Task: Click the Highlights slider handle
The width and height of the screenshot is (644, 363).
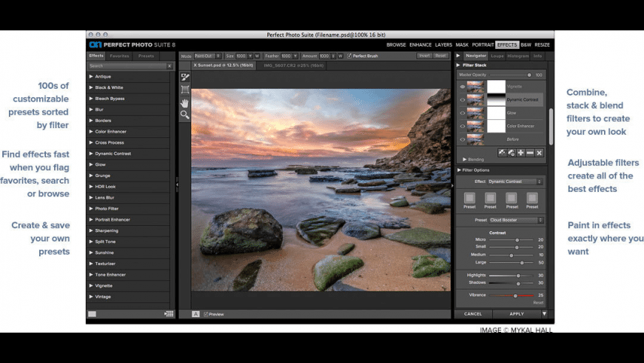Action: pos(518,276)
